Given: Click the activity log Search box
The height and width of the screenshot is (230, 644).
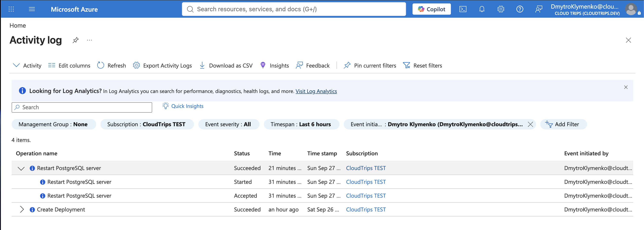Looking at the screenshot, I should click(82, 107).
